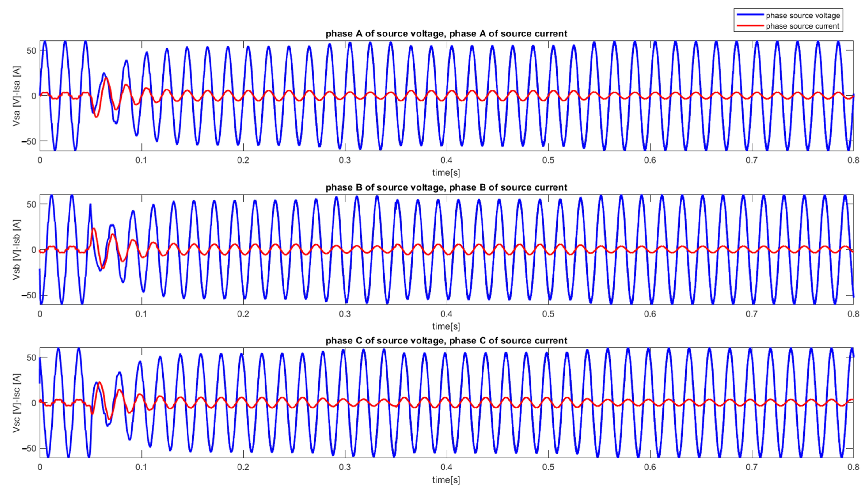Click the 0.4 x-tick label of phase A plot

(446, 160)
